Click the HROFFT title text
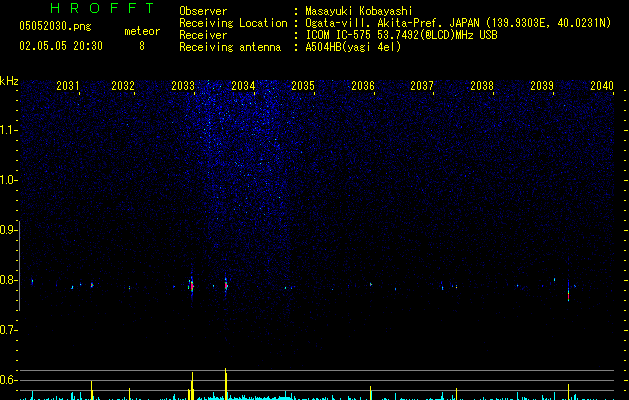The image size is (629, 400). click(x=103, y=8)
